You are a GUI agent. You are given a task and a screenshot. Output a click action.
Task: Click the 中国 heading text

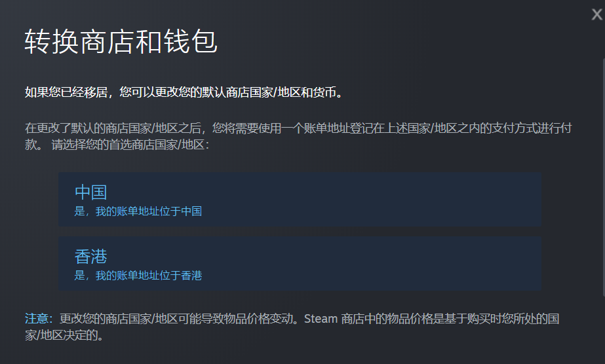coord(90,192)
